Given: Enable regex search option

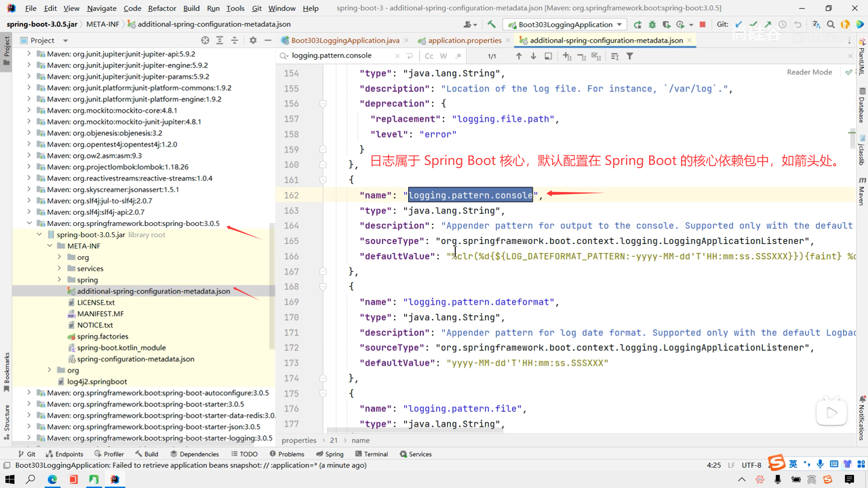Looking at the screenshot, I should click(x=458, y=56).
